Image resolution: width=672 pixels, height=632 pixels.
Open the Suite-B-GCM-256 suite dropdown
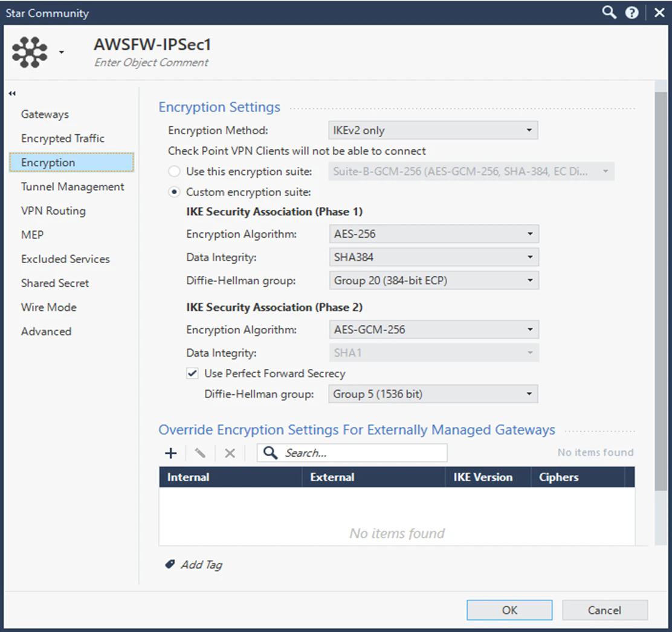[x=471, y=172]
